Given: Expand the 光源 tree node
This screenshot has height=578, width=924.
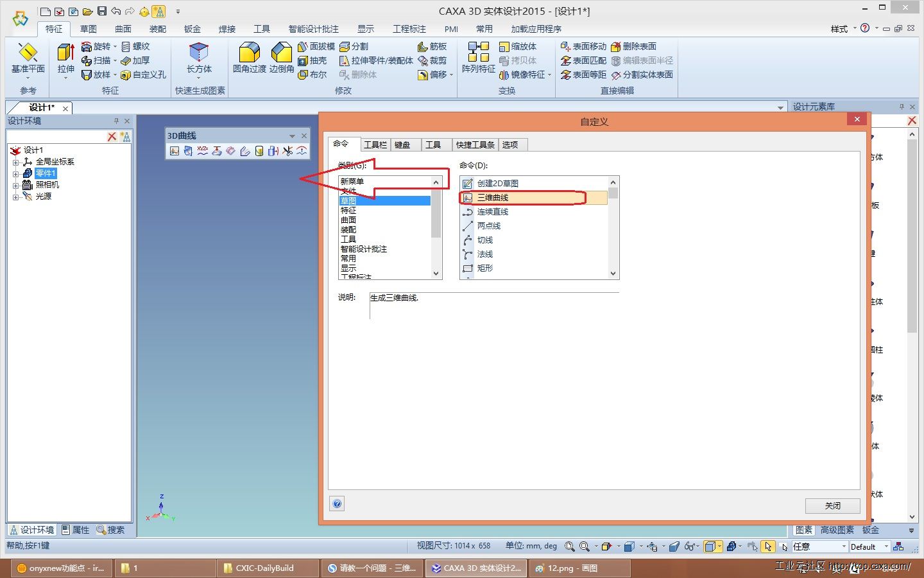Looking at the screenshot, I should coord(15,197).
